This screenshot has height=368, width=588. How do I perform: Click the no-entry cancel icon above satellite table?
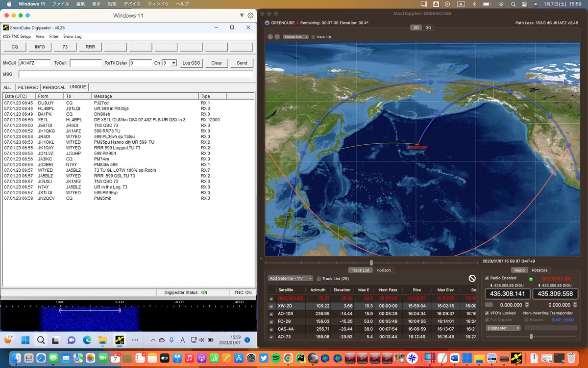[472, 278]
